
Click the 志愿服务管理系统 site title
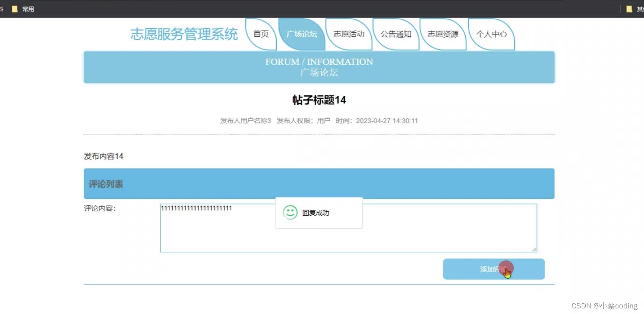184,34
